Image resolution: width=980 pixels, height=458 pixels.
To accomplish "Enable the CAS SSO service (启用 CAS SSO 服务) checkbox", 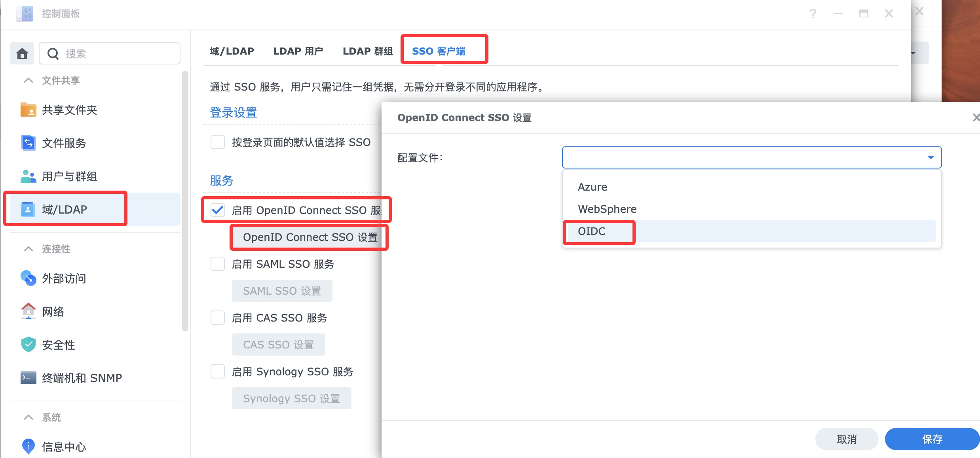I will (x=218, y=318).
